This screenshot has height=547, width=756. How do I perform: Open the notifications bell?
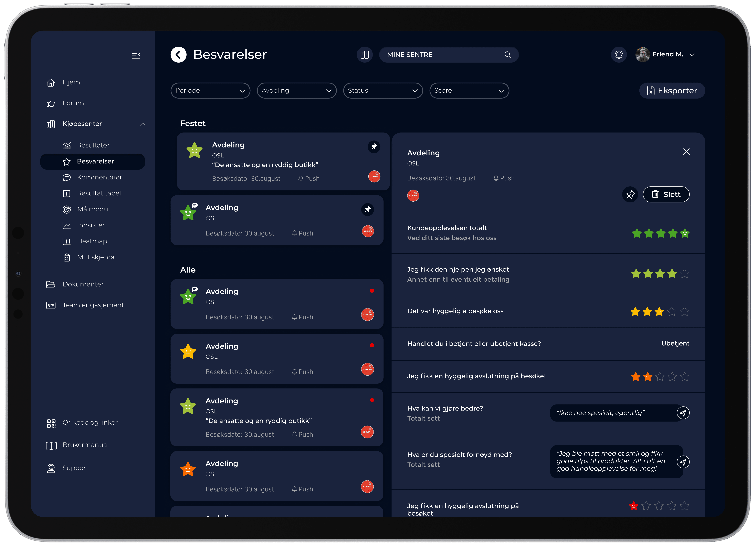coord(619,55)
